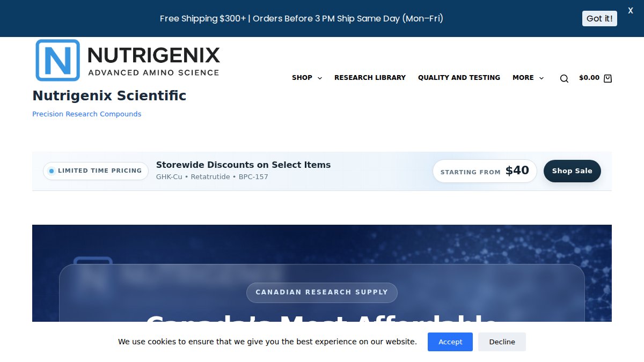
Task: Click the Storewide Discounts on Select Items heading
Action: tap(243, 165)
